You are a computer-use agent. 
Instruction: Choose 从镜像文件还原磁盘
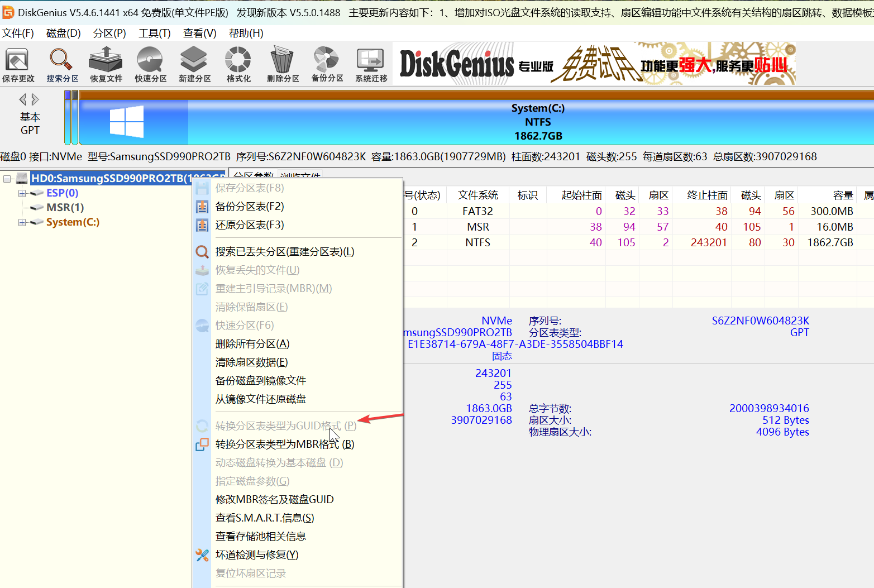click(298, 399)
